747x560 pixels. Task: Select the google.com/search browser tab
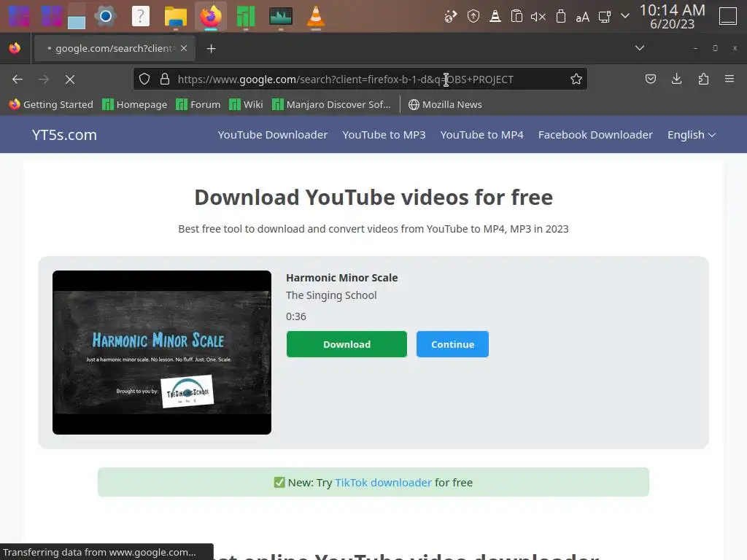pos(115,48)
